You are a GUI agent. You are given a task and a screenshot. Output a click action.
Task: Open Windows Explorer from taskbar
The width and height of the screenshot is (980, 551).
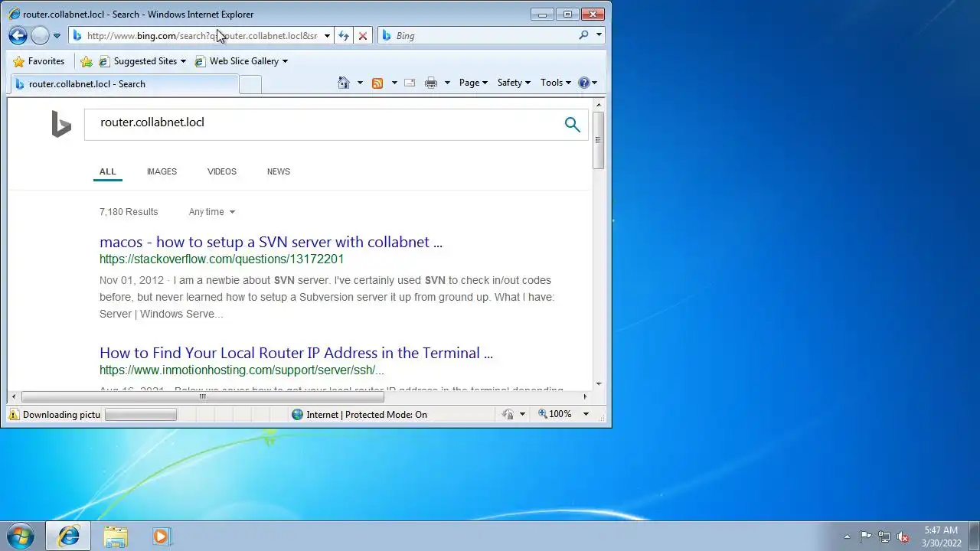coord(116,536)
